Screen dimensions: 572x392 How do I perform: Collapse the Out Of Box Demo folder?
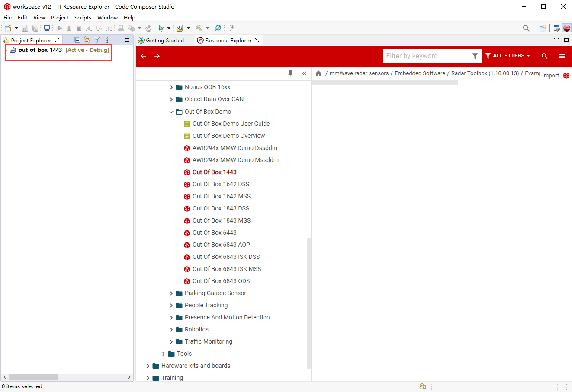(171, 112)
